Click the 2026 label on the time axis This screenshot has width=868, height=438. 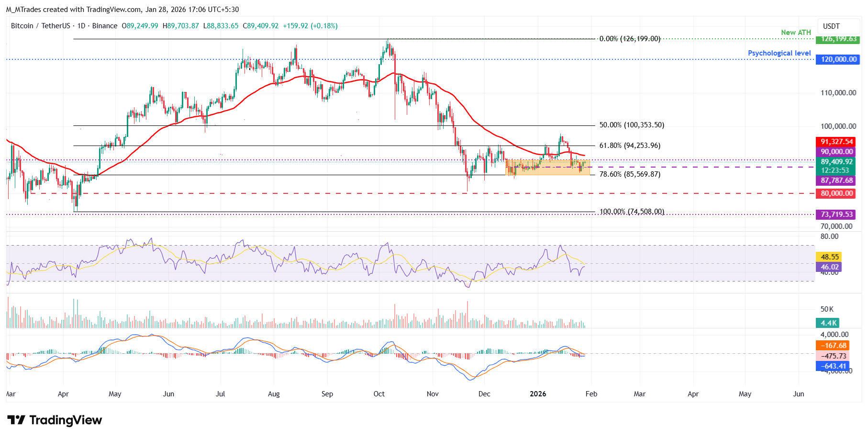(x=538, y=394)
